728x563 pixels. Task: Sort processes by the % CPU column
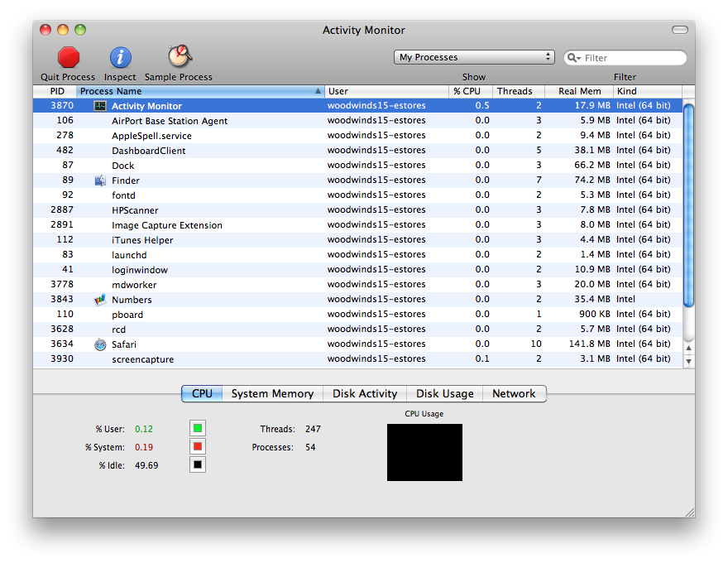point(468,91)
